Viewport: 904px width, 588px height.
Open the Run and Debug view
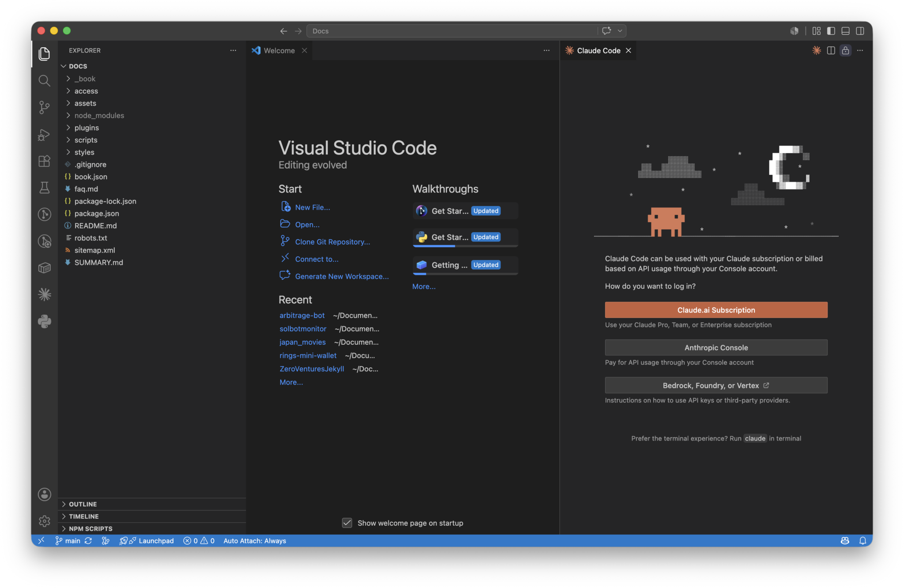pos(44,134)
